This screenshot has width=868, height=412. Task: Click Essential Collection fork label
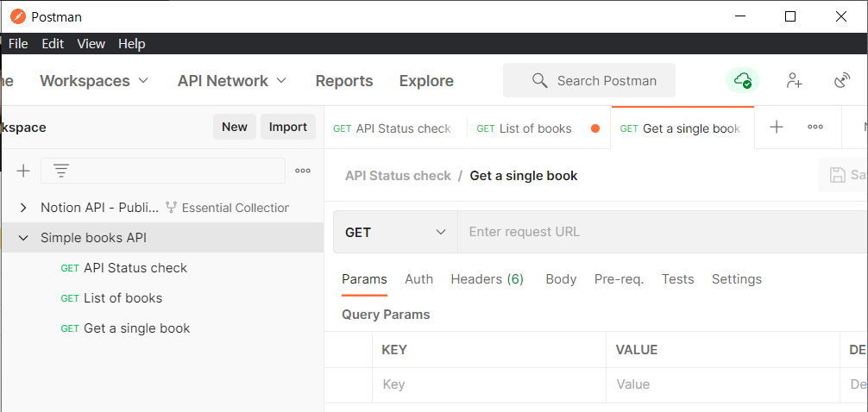236,208
